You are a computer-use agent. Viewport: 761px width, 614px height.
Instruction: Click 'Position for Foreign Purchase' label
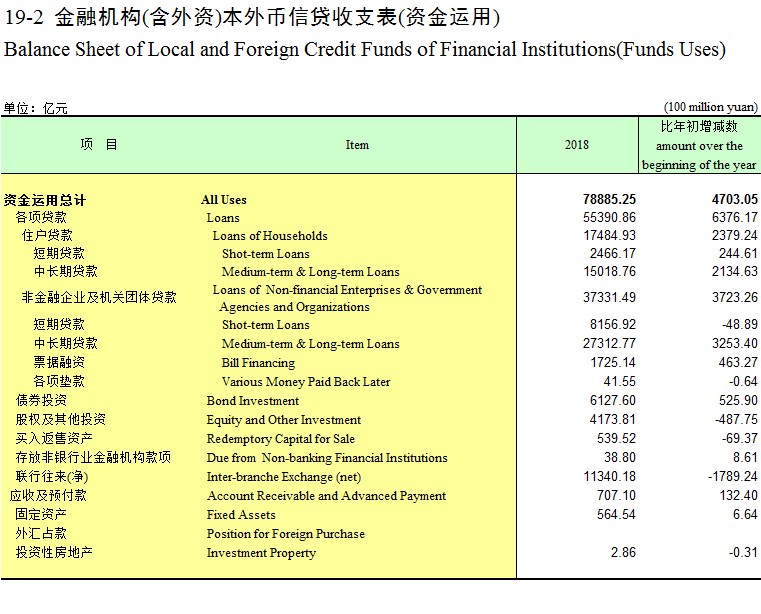pyautogui.click(x=285, y=533)
